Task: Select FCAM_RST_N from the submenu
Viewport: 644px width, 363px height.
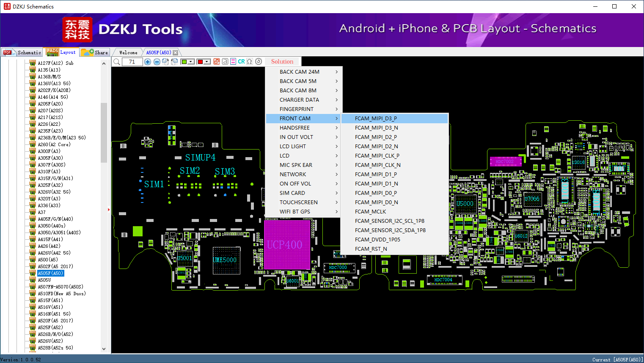Action: (394, 249)
